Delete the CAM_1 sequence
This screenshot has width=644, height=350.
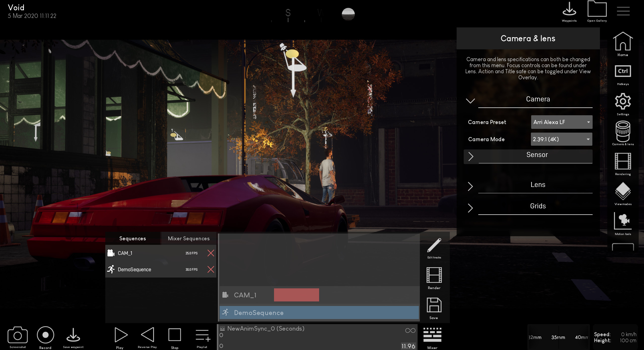click(211, 253)
